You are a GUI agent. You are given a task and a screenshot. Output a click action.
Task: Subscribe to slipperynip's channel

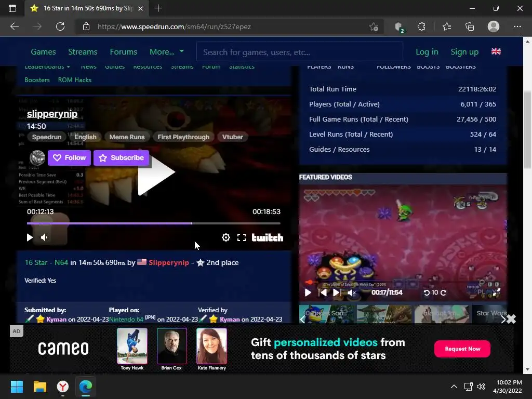[121, 158]
